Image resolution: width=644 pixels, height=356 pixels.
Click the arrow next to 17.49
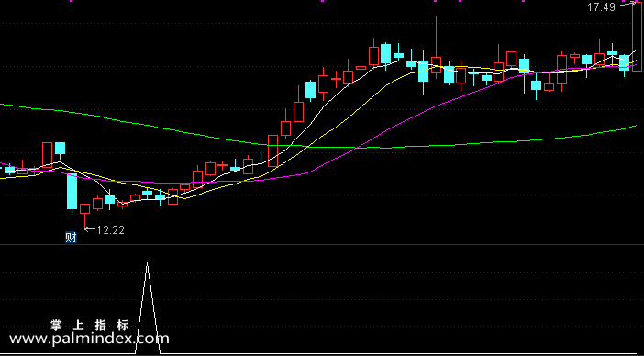click(x=625, y=5)
